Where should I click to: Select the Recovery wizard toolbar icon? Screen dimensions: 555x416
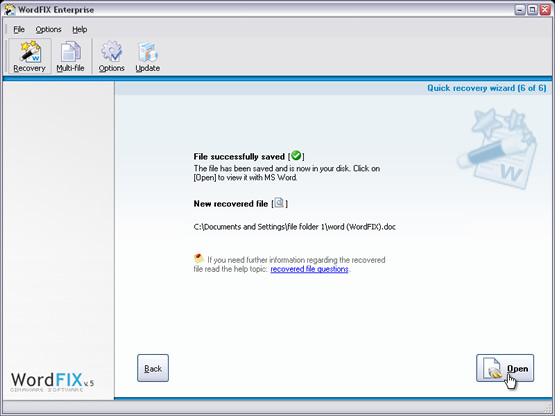(x=30, y=56)
